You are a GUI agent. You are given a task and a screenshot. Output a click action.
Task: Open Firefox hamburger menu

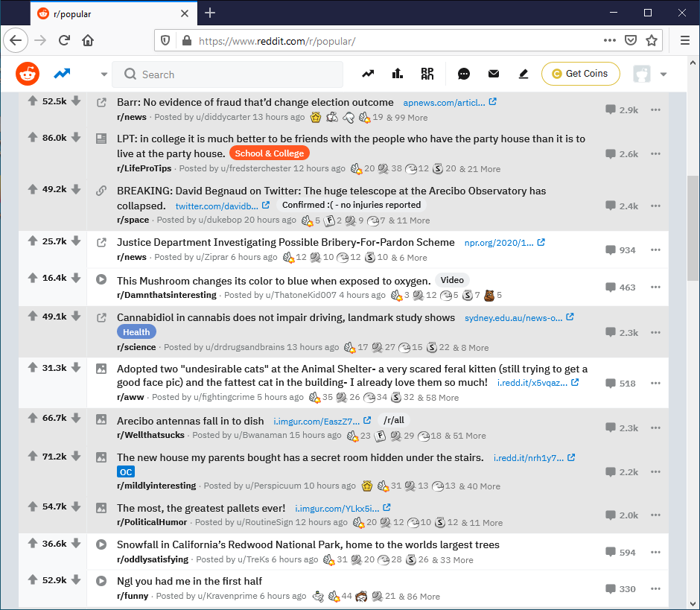pos(685,41)
